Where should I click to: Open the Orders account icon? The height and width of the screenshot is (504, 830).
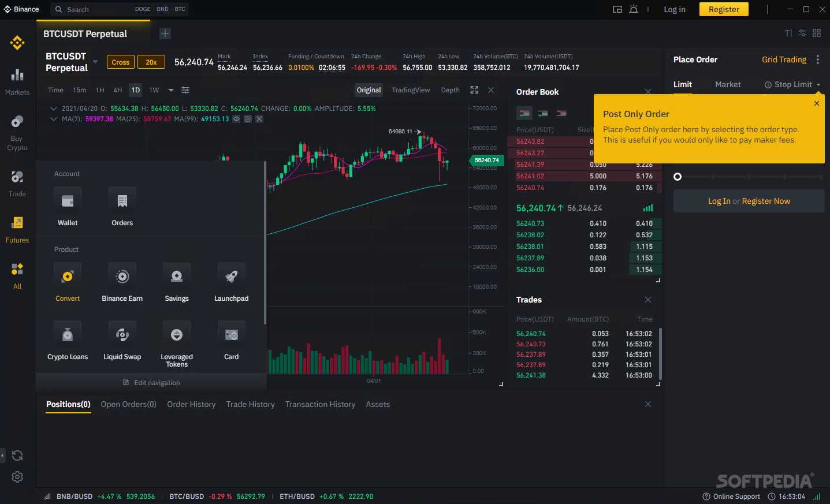(x=122, y=207)
